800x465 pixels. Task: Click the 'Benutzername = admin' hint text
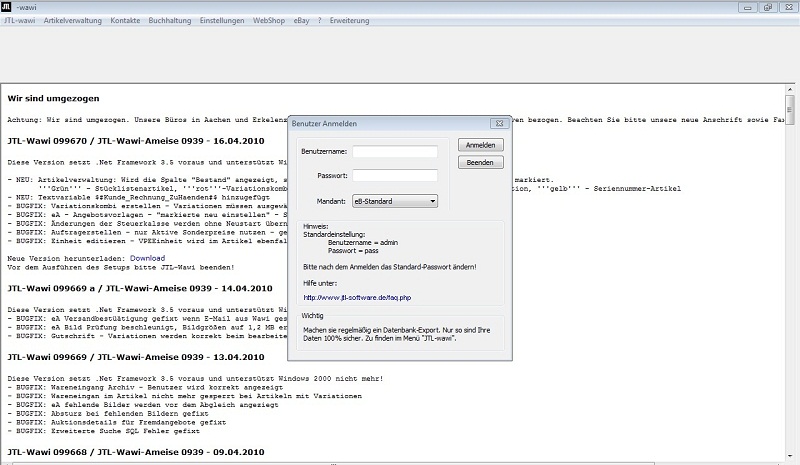[x=363, y=243]
